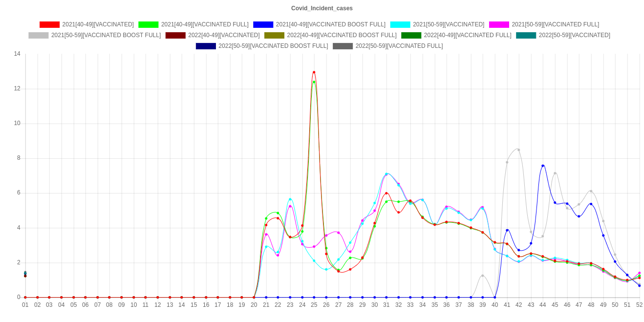The image size is (644, 322).
Task: Select the cyan peak point at week 31
Action: pos(386,174)
